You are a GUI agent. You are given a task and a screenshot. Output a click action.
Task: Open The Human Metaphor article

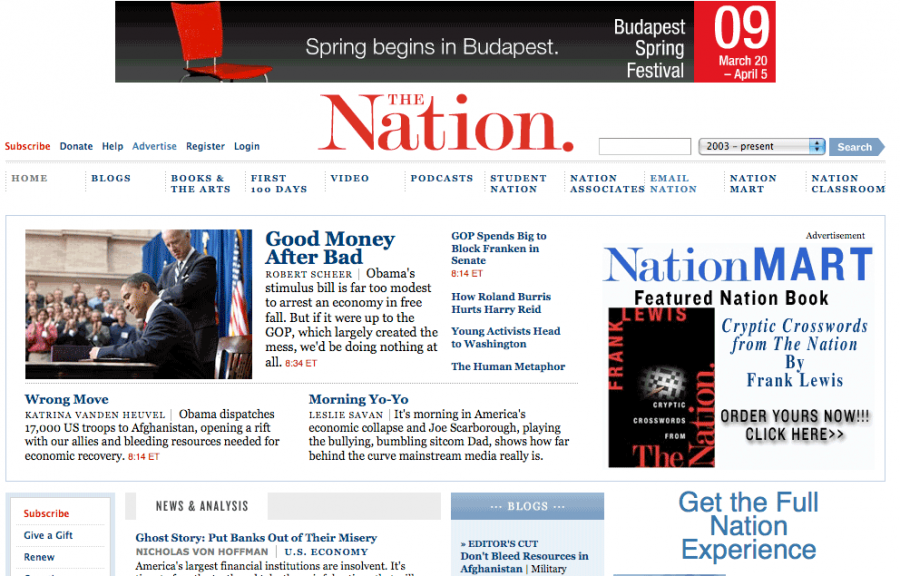(508, 367)
